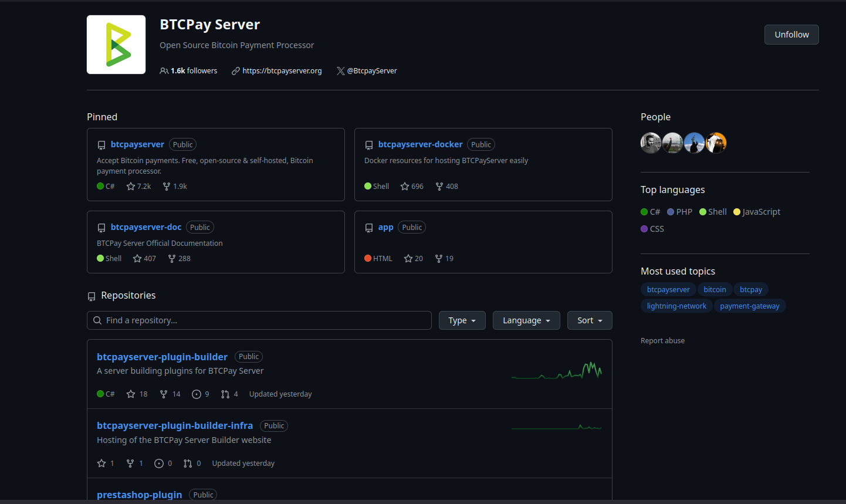This screenshot has width=846, height=504.
Task: Open issues icon for btcpayserver-plugin-builder
Action: tap(197, 394)
